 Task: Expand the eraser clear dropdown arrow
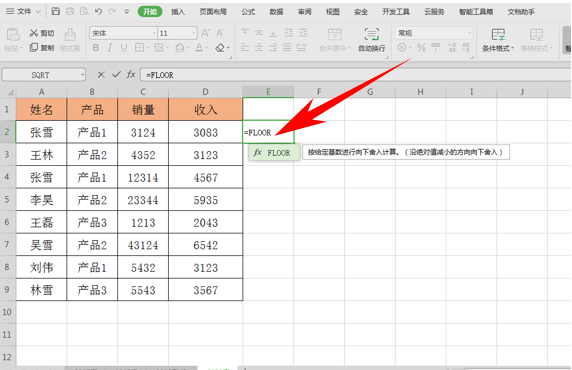coord(228,48)
